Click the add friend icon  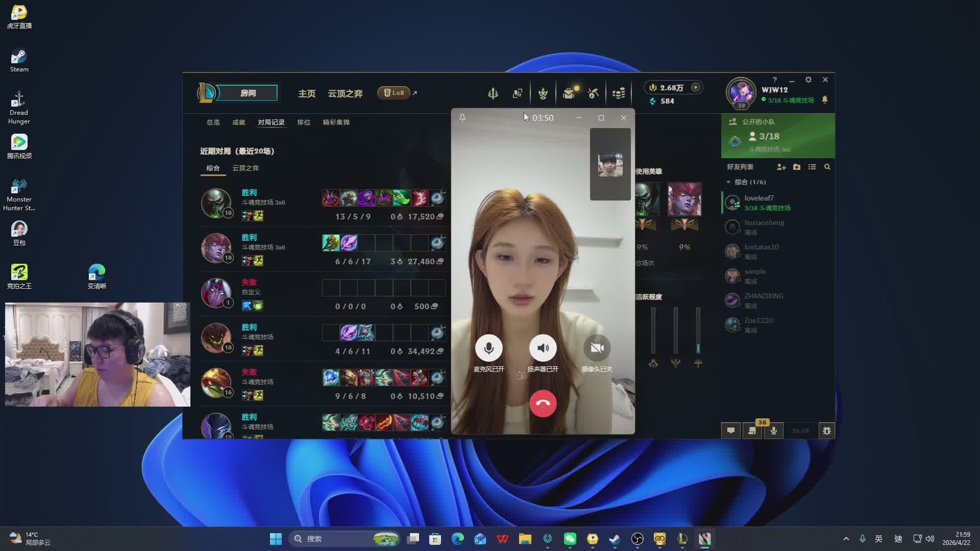[x=781, y=167]
